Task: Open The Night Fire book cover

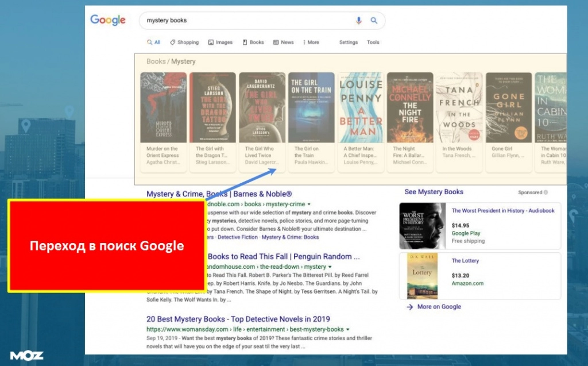Action: tap(410, 107)
